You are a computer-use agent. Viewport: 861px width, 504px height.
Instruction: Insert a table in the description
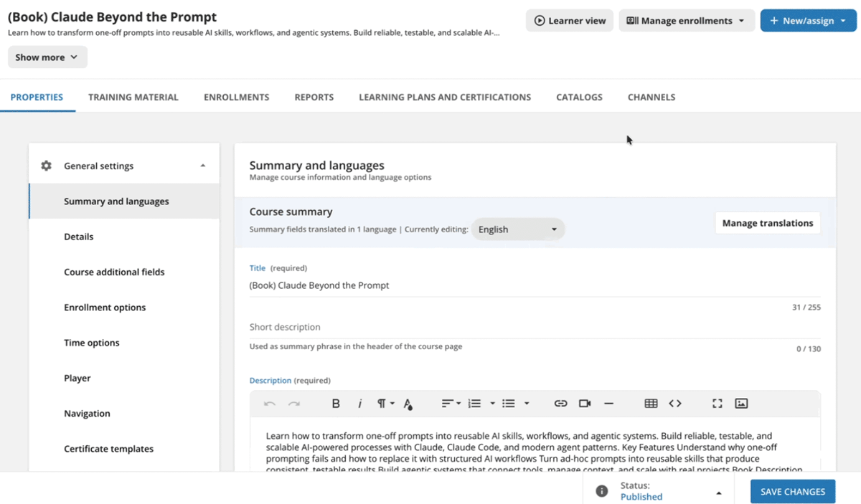651,404
